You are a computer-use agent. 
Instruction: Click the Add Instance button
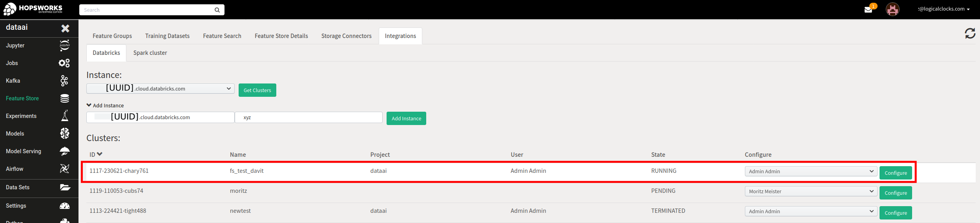click(406, 118)
